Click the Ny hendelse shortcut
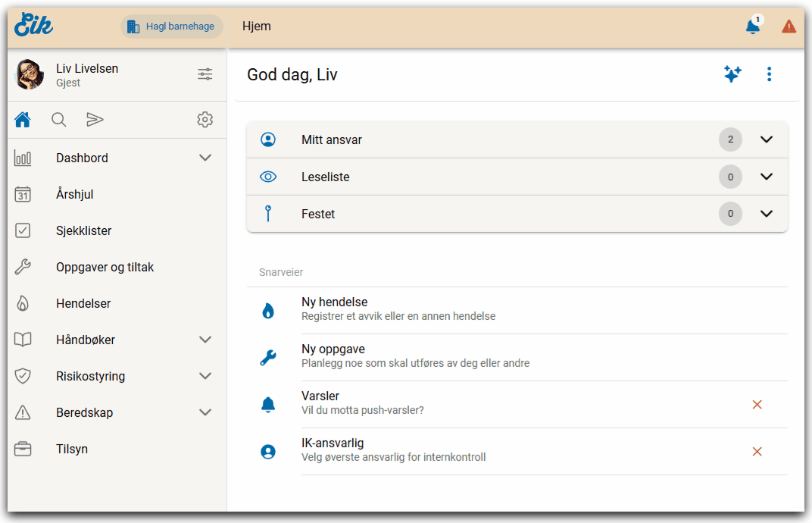 tap(334, 308)
